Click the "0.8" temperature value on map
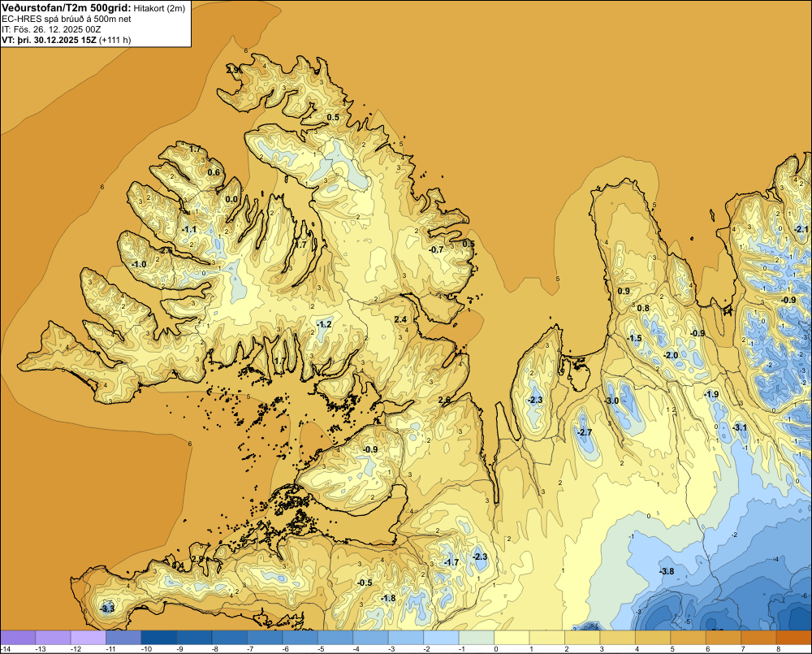This screenshot has width=812, height=654. tap(642, 308)
